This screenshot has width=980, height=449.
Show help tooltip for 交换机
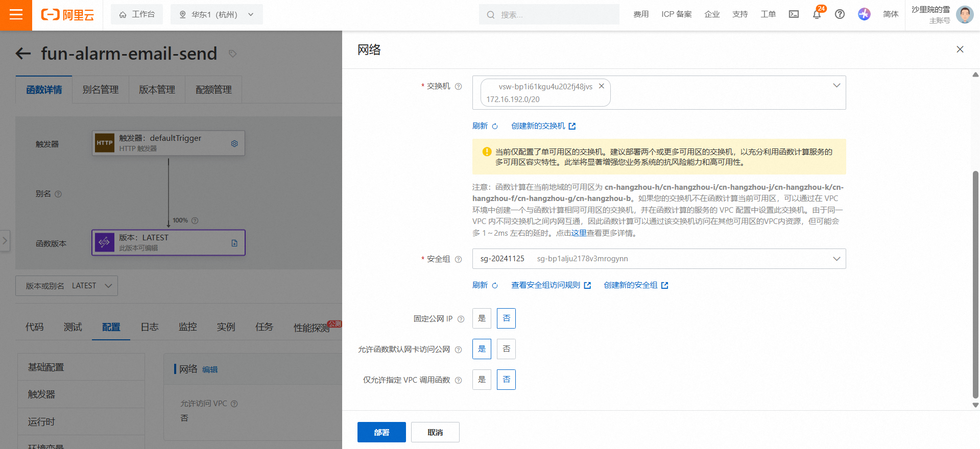(458, 86)
